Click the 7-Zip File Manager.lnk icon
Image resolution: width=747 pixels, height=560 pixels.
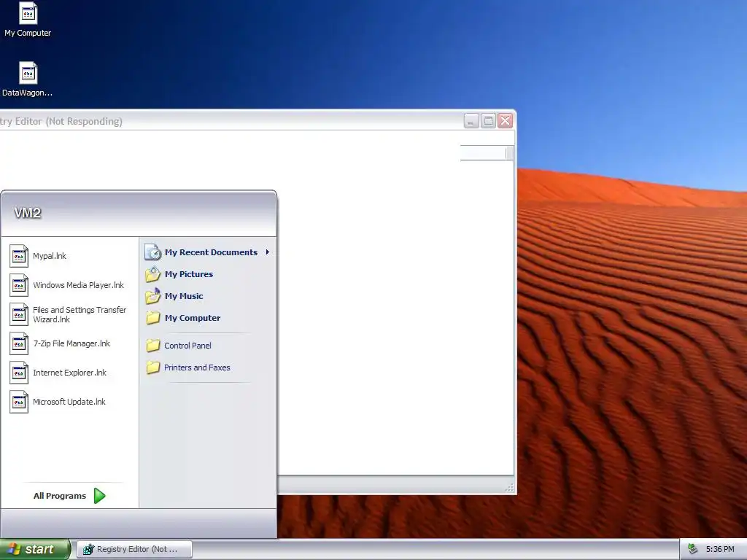click(19, 343)
